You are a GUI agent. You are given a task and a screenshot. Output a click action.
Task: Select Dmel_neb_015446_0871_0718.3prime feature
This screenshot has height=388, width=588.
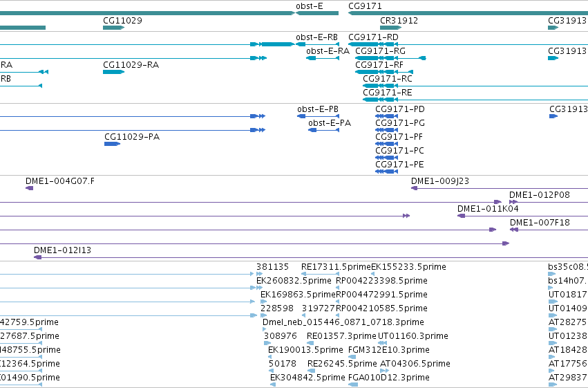265,329
